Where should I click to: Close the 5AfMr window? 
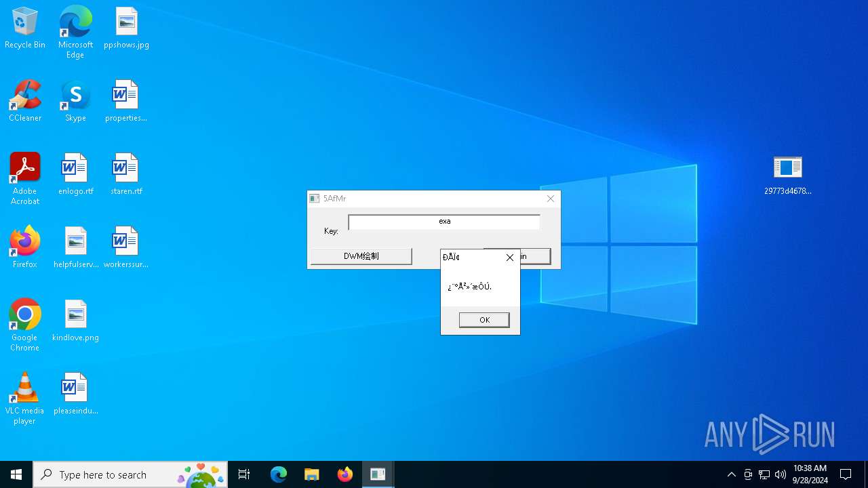tap(551, 199)
